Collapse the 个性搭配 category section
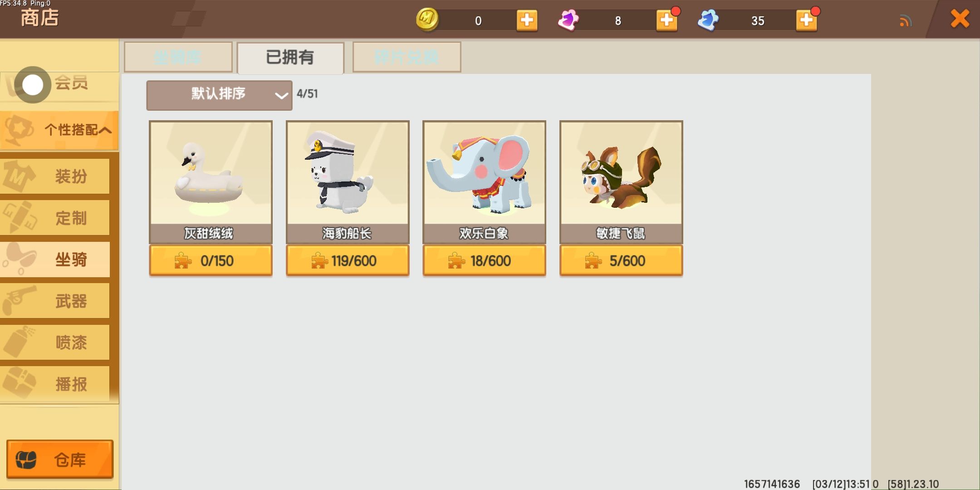The width and height of the screenshot is (980, 490). (59, 130)
